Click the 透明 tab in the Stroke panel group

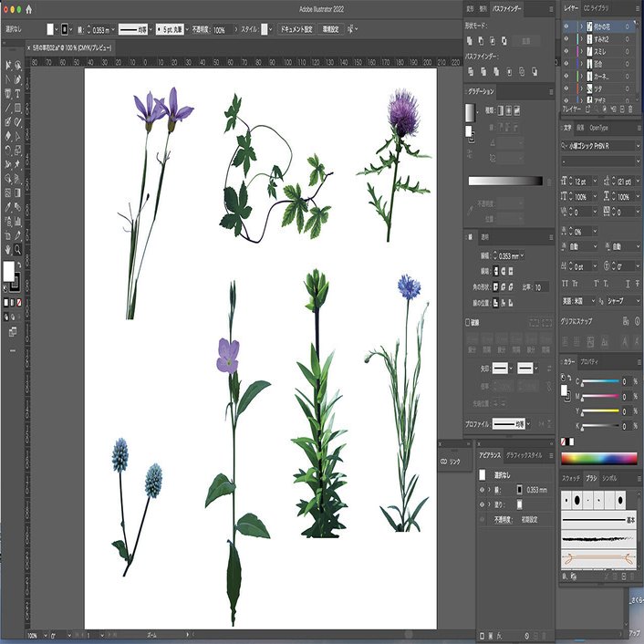[484, 237]
